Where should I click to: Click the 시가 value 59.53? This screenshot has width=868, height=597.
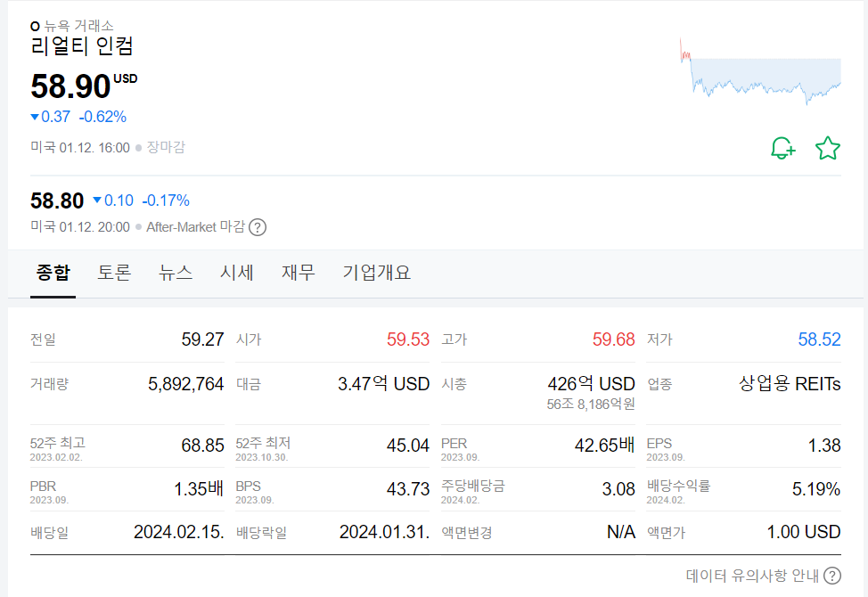coord(408,339)
